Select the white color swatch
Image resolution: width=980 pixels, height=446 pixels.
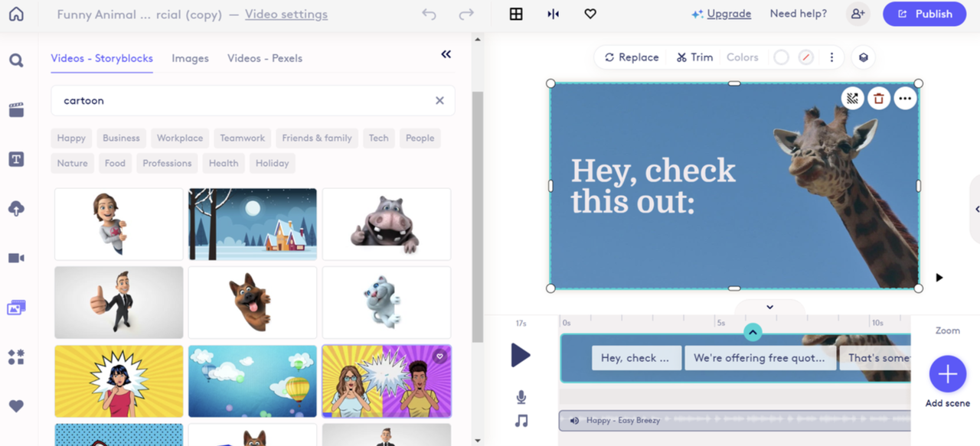(781, 57)
